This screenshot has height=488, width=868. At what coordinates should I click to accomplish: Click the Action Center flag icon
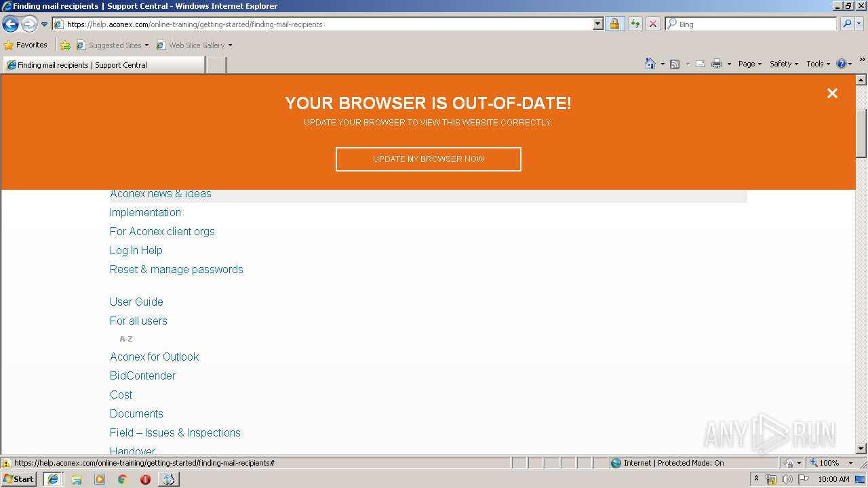coord(804,479)
